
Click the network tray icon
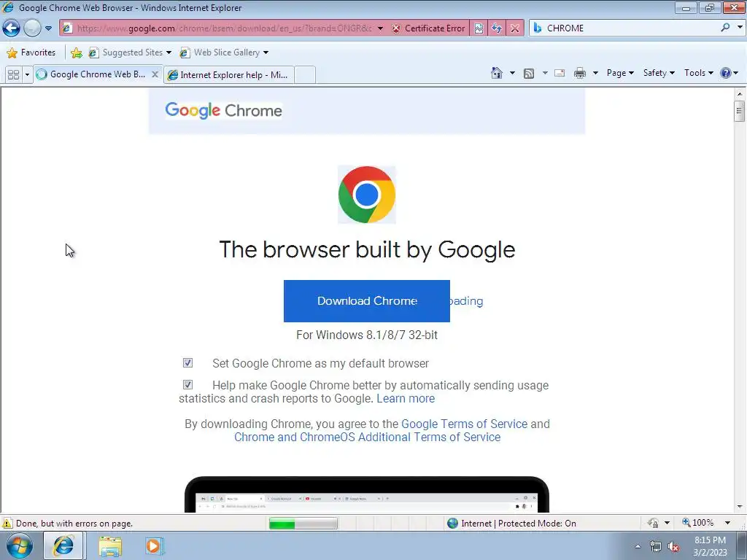(656, 547)
